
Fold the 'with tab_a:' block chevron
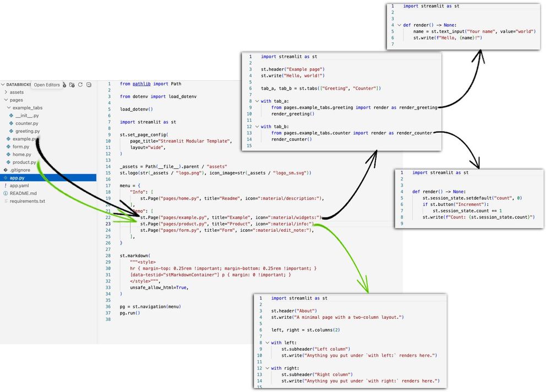tap(257, 101)
